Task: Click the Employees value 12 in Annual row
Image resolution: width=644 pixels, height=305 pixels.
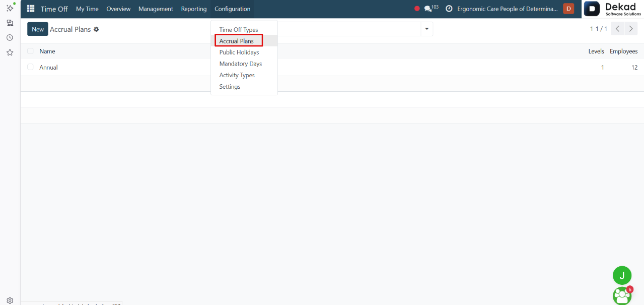Action: point(634,67)
